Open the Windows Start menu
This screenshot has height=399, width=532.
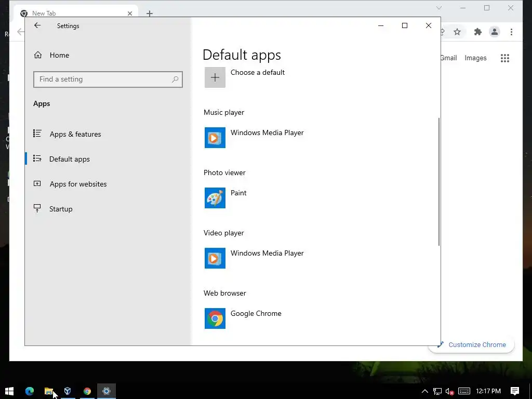pos(9,391)
